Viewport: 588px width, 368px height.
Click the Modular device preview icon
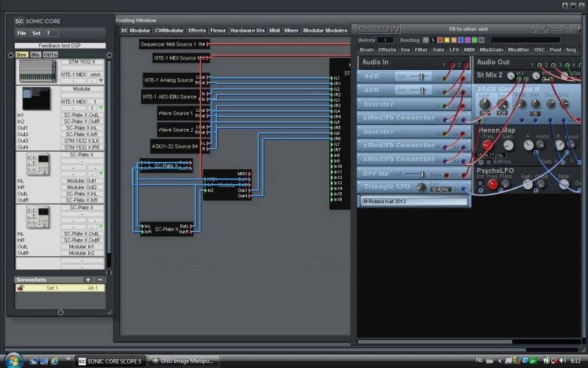point(36,98)
